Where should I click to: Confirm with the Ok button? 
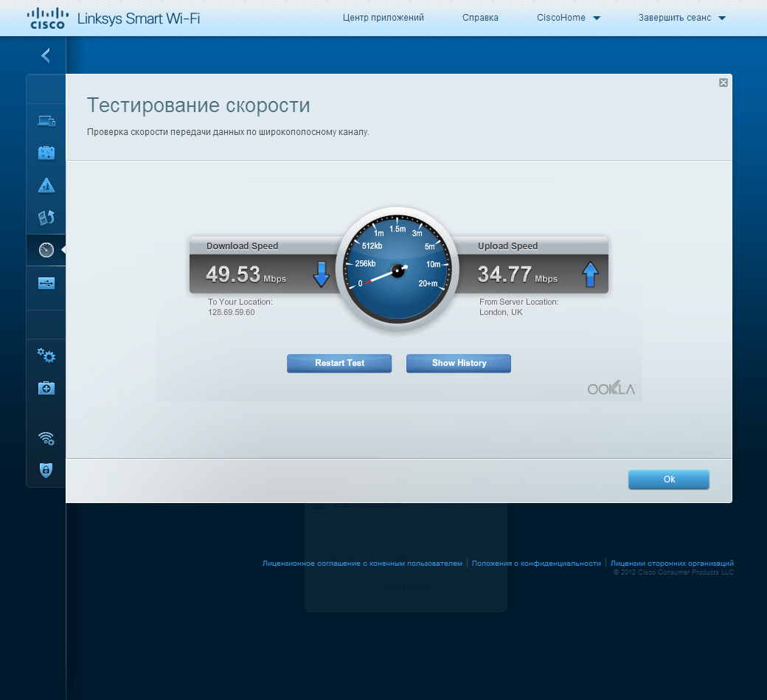point(669,479)
